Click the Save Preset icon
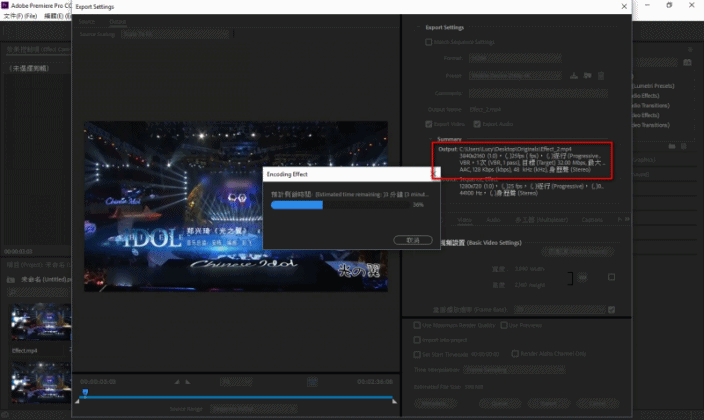This screenshot has width=704, height=420. (574, 75)
